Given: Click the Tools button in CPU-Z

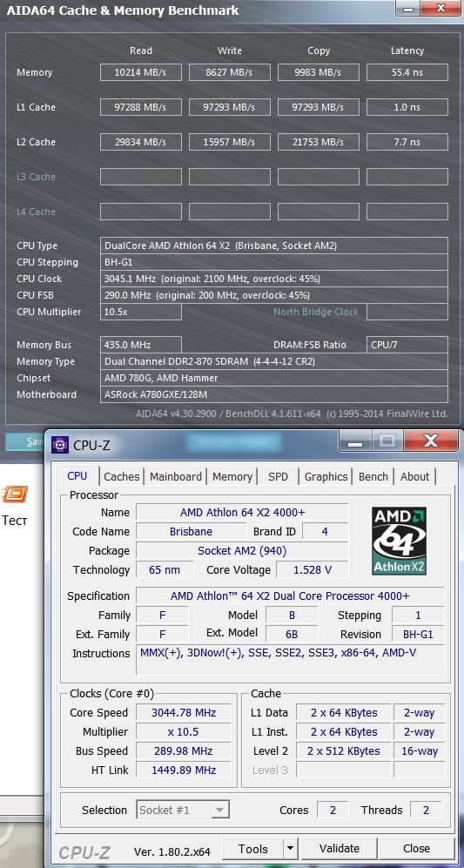Looking at the screenshot, I should pos(253,849).
